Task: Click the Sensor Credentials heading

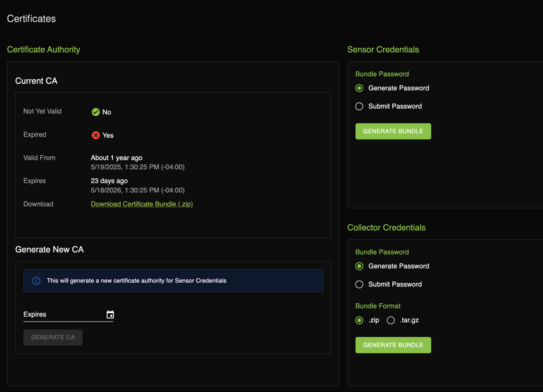Action: tap(383, 50)
